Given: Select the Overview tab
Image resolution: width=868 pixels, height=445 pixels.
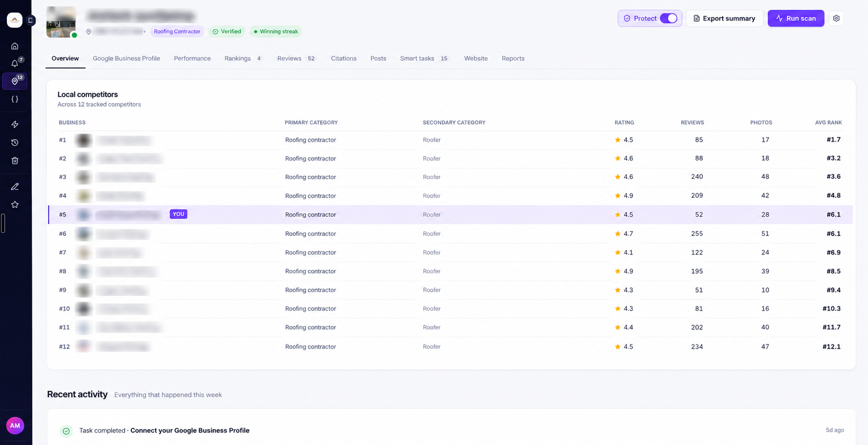Looking at the screenshot, I should 65,58.
